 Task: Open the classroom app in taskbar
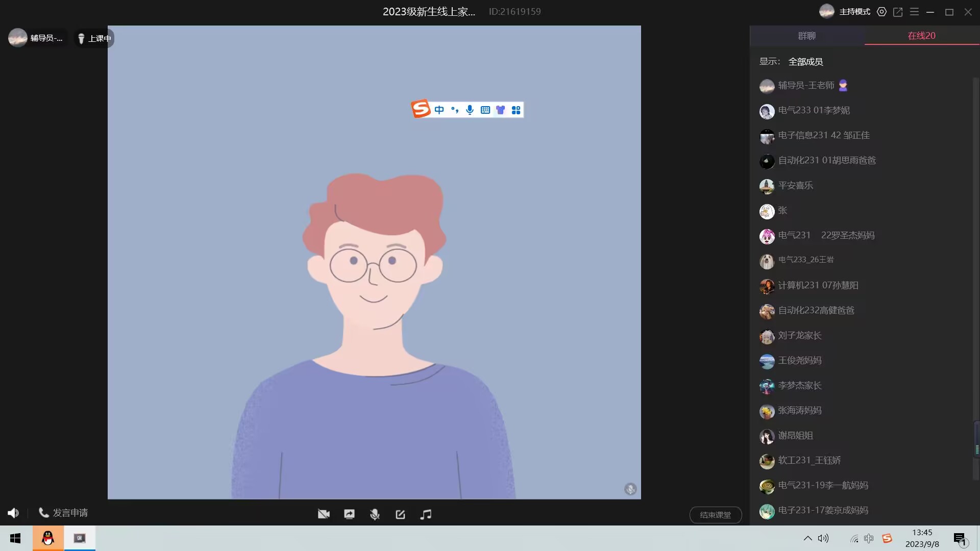(80, 538)
